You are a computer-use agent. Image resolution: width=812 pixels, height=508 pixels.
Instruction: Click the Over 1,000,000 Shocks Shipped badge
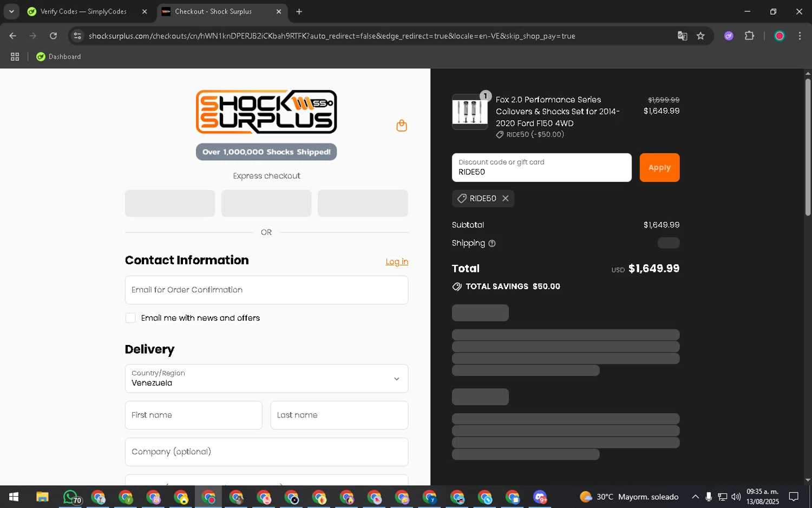coord(266,152)
